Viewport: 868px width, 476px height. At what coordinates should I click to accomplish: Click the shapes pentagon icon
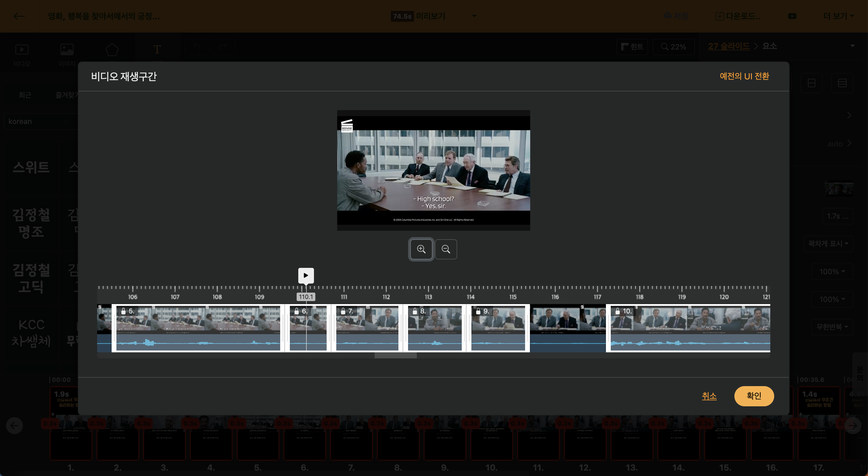[112, 49]
